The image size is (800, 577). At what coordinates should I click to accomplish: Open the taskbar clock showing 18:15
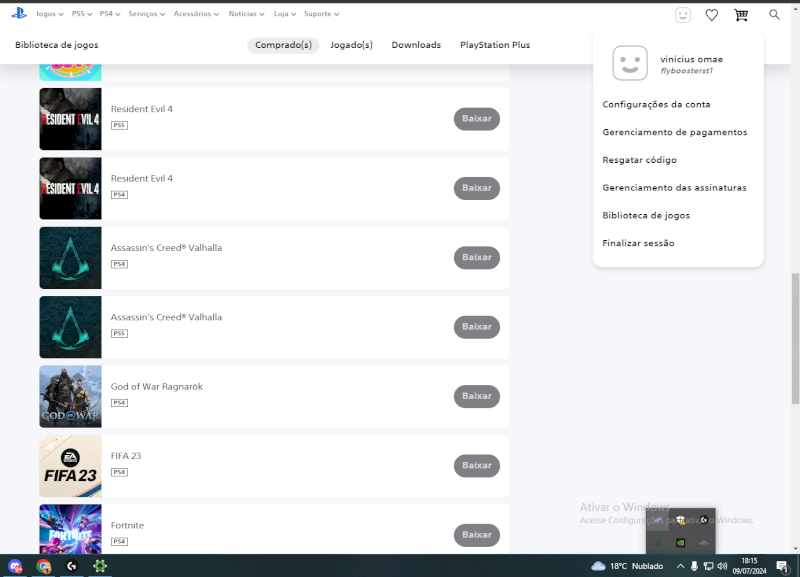point(749,566)
